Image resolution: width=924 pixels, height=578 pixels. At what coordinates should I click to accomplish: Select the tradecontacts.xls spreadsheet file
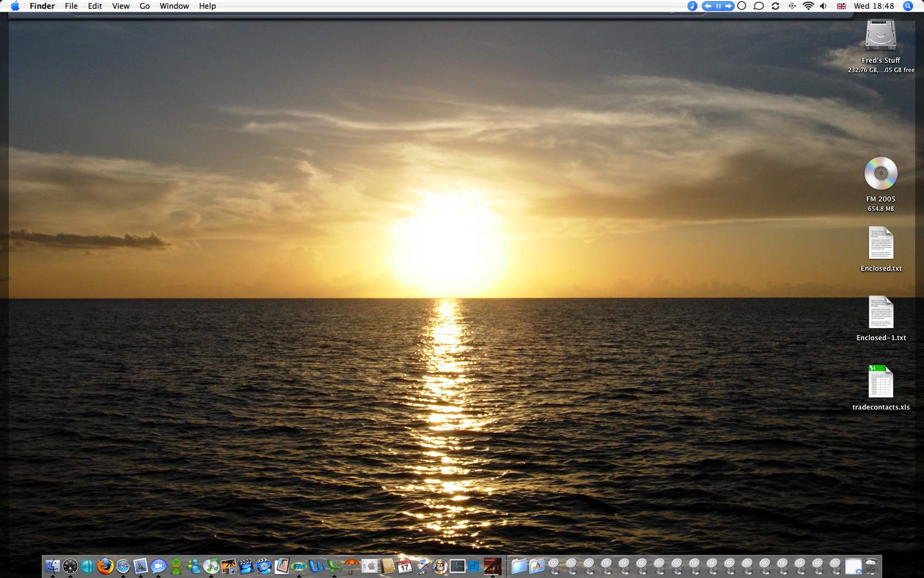tap(881, 381)
